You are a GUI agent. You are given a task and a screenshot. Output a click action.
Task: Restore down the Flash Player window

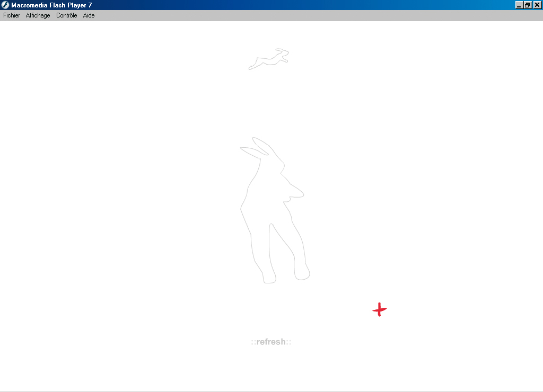[528, 5]
